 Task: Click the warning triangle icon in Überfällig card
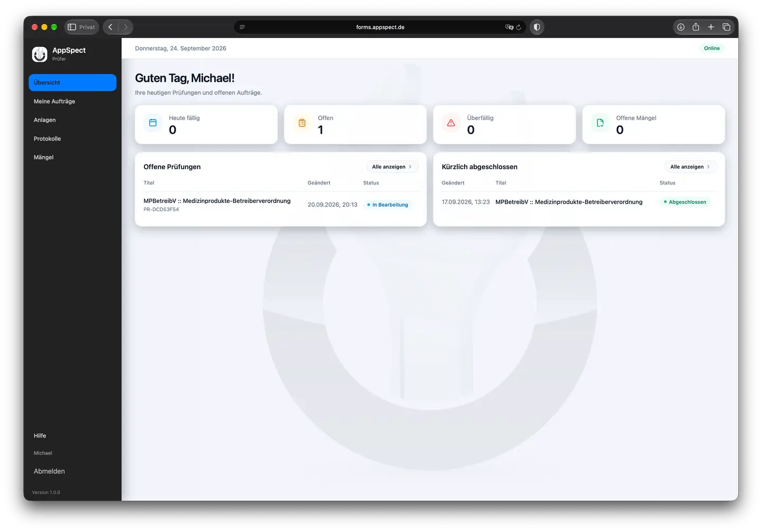tap(451, 123)
